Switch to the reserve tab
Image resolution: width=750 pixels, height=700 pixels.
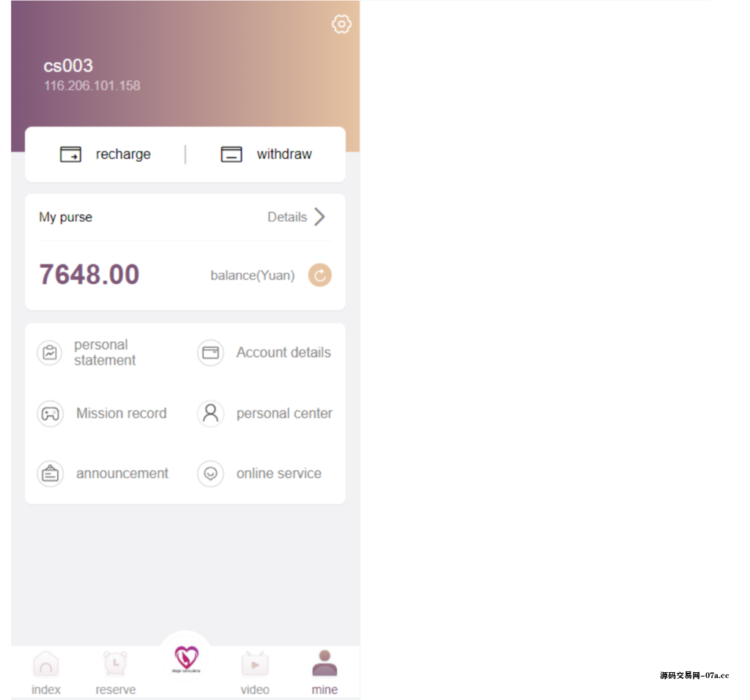tap(115, 673)
